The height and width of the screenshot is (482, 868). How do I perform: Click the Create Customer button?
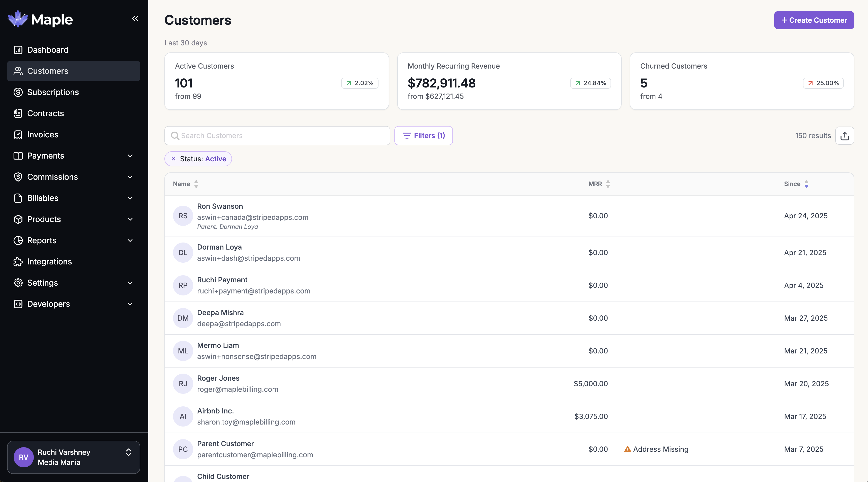coord(814,20)
